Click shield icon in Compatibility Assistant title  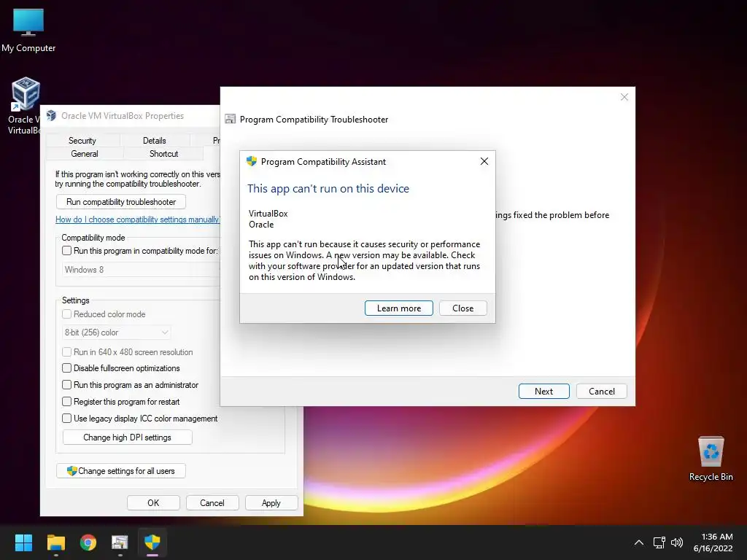(x=252, y=161)
